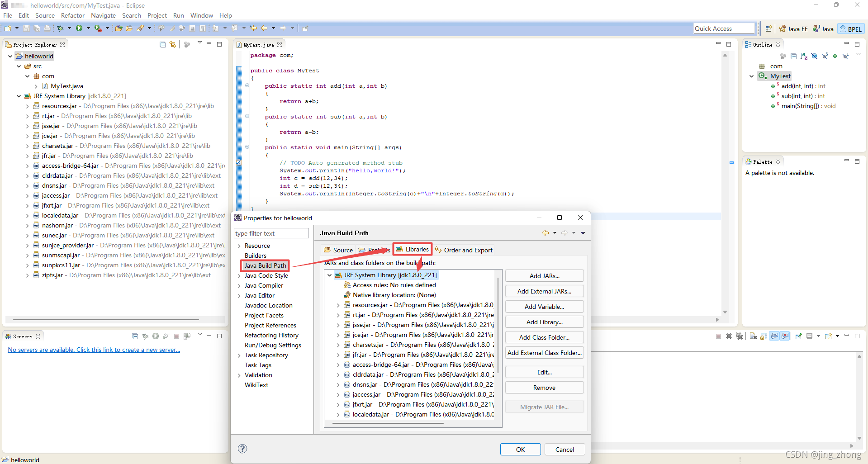Click the create a new server link
Image resolution: width=868 pixels, height=464 pixels.
point(94,350)
